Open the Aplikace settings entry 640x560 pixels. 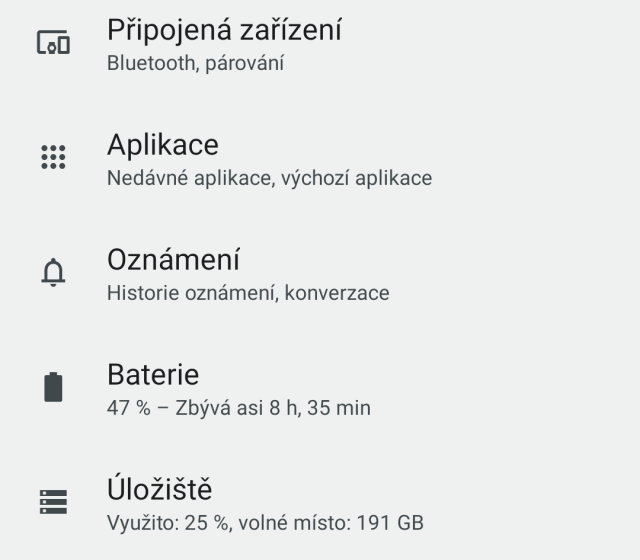[x=162, y=145]
